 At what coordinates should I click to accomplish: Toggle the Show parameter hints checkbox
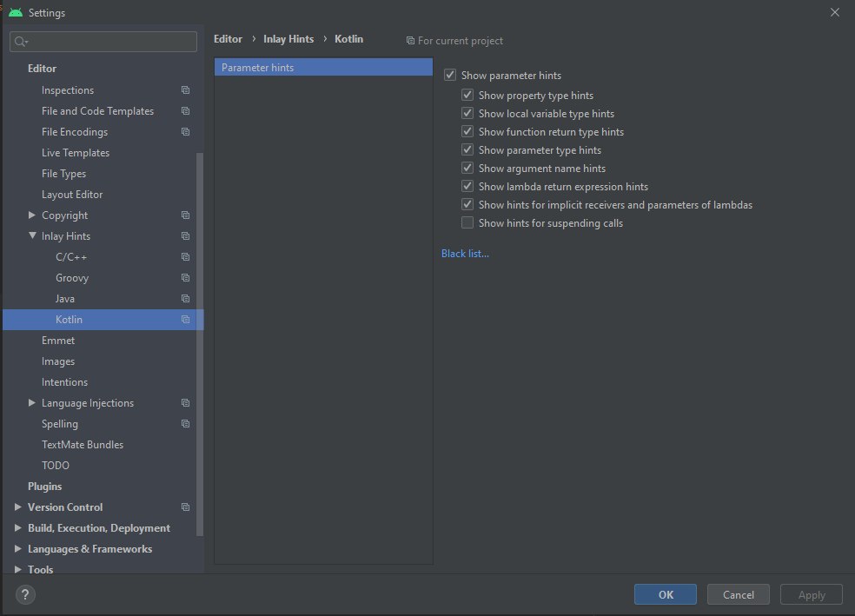450,76
